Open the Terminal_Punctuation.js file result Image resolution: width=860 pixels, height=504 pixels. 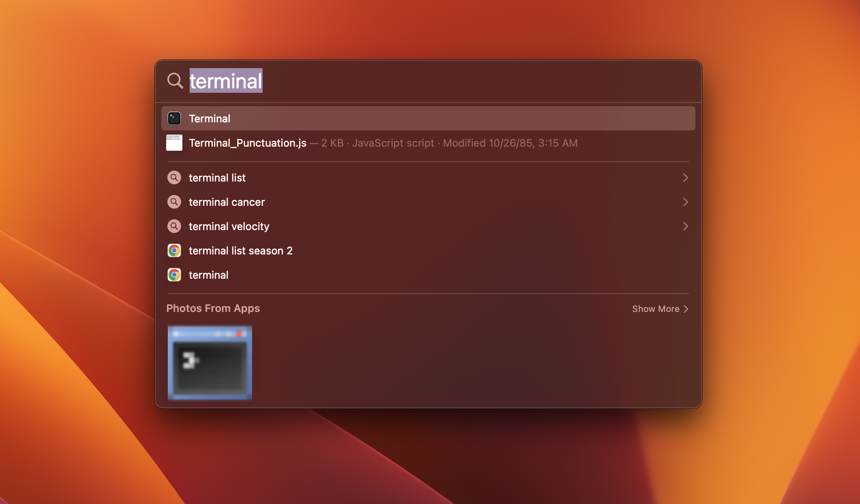248,143
